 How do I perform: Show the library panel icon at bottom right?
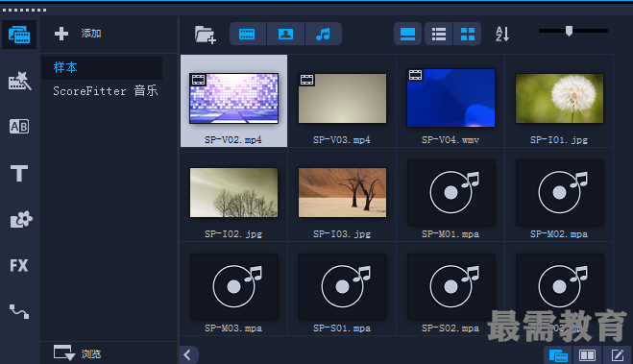click(558, 355)
